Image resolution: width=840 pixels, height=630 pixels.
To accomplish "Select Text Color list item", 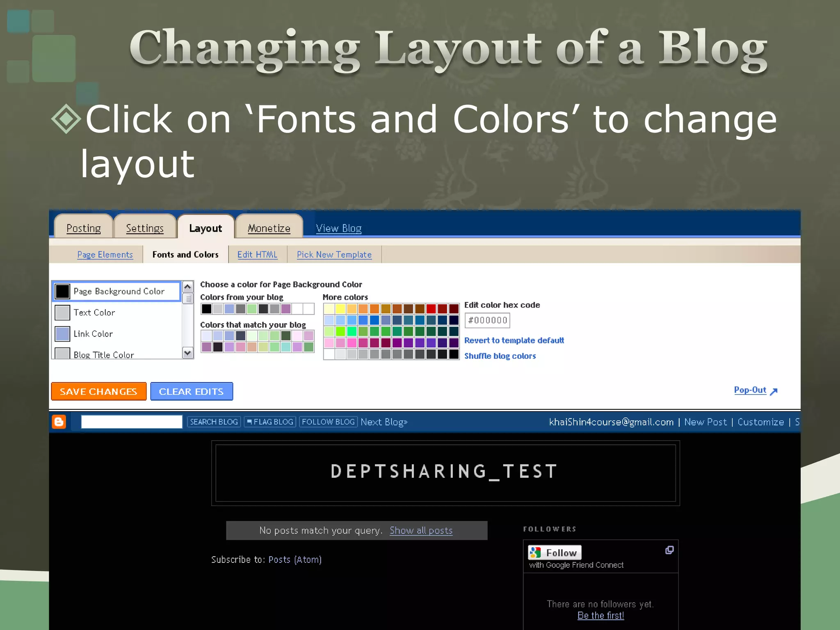I will pos(116,313).
